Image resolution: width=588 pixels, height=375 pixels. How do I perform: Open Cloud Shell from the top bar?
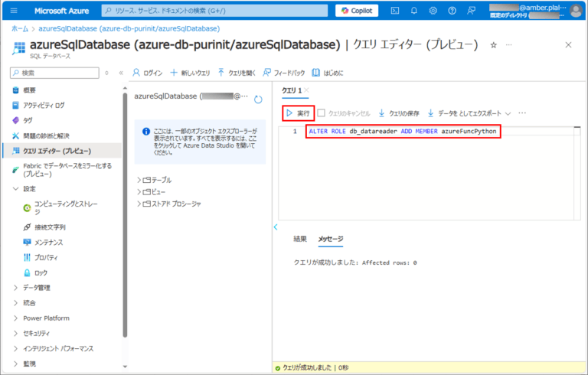tap(394, 11)
